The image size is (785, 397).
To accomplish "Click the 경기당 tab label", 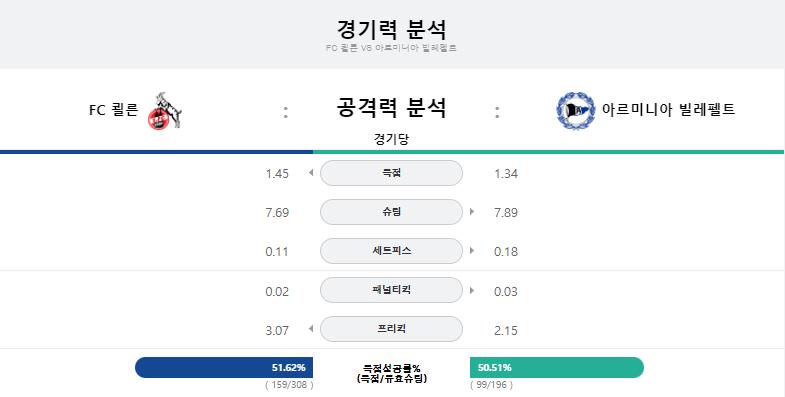I will pyautogui.click(x=391, y=139).
